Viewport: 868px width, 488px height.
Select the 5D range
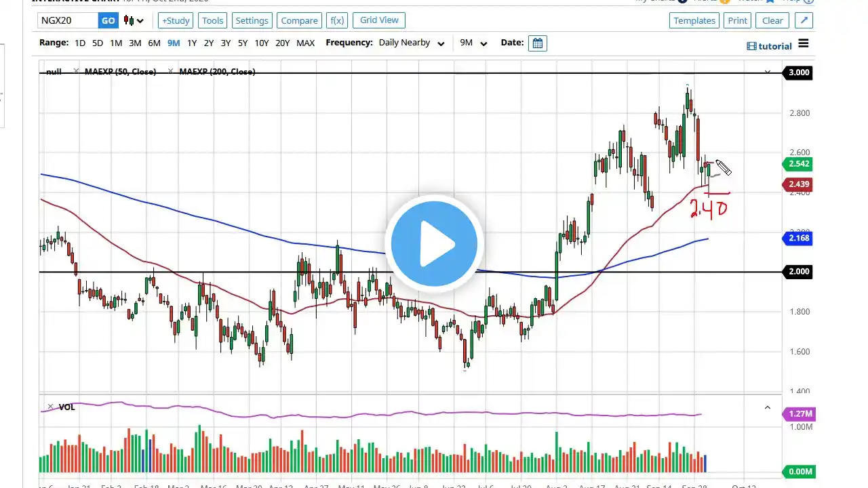point(98,43)
